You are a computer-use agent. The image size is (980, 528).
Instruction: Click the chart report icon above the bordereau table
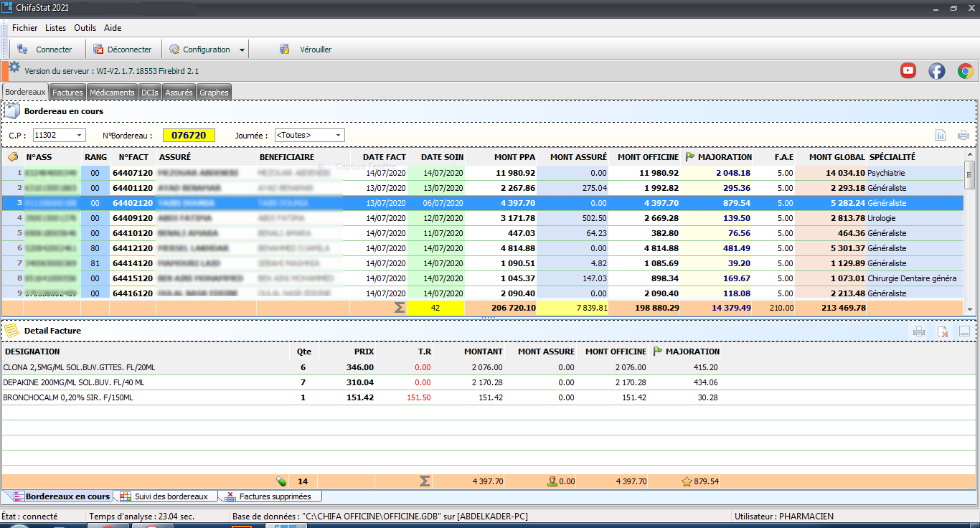click(x=941, y=136)
